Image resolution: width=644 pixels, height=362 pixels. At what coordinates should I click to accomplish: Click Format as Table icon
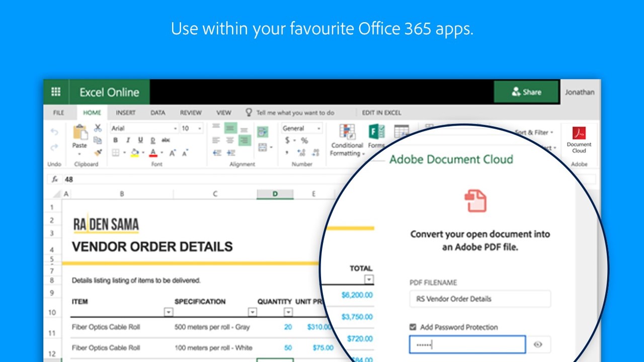401,131
